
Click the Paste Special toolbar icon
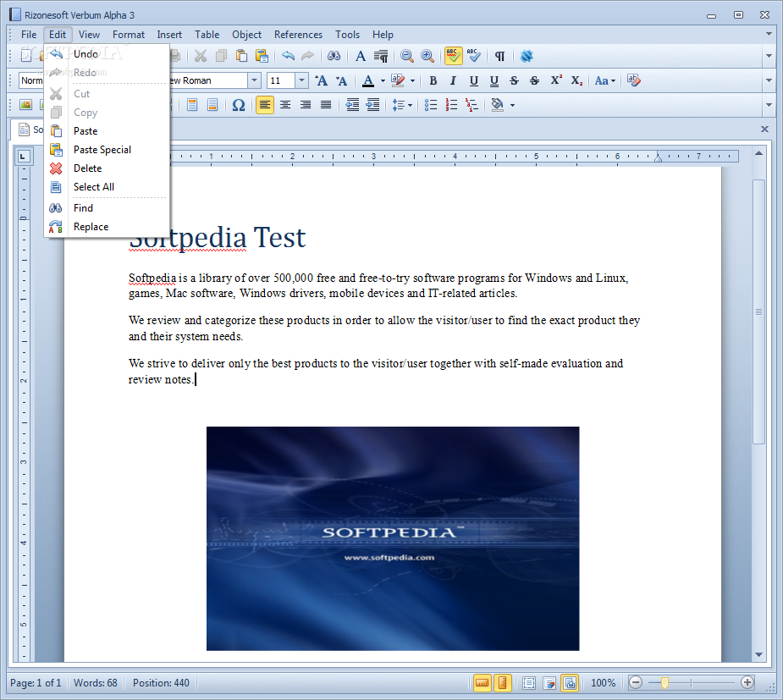click(x=262, y=56)
